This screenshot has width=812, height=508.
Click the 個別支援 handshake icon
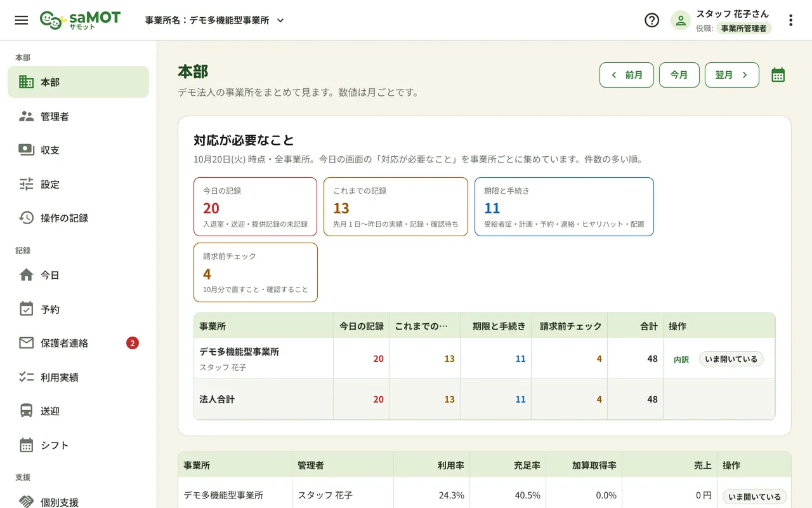26,502
